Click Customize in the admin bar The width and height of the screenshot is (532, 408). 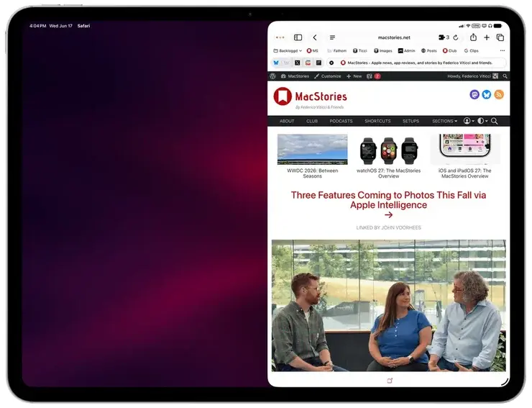[x=327, y=76]
